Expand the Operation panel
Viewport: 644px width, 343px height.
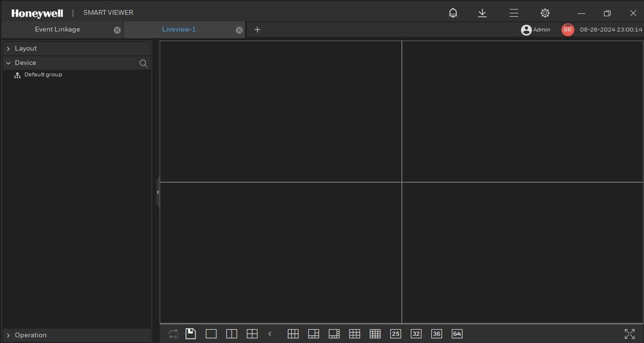31,335
